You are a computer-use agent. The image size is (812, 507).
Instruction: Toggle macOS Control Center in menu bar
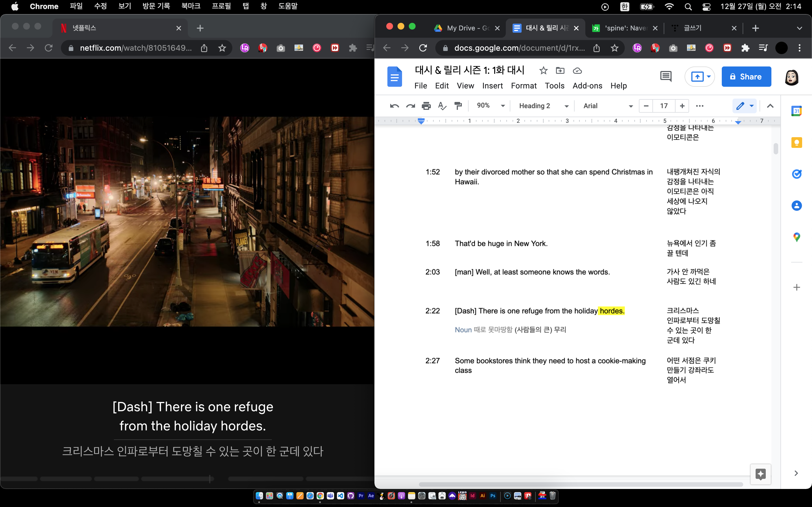click(706, 7)
